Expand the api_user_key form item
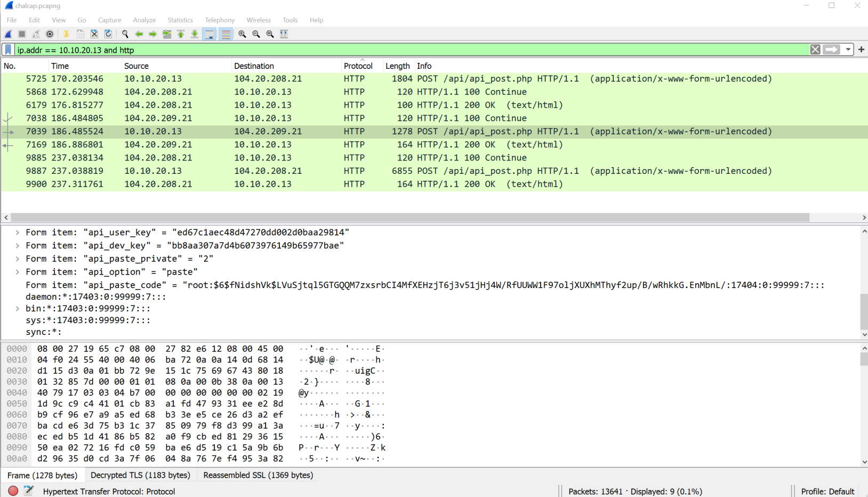The width and height of the screenshot is (868, 497). 18,233
